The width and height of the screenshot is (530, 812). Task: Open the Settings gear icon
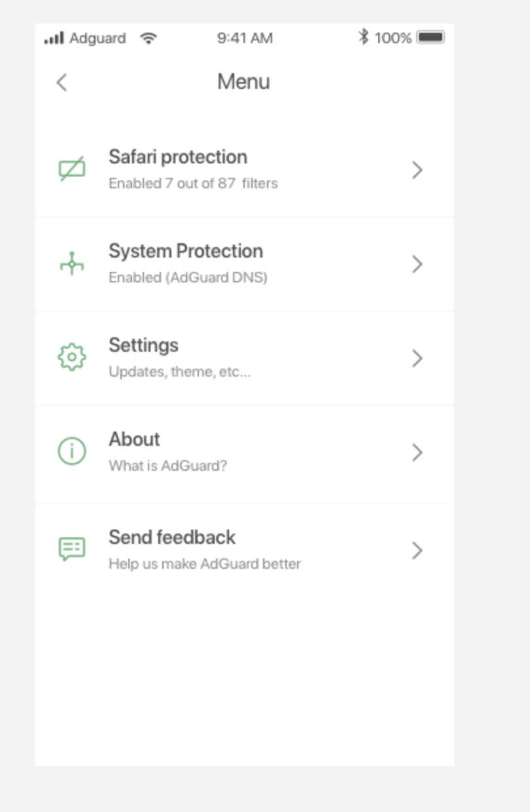coord(72,357)
